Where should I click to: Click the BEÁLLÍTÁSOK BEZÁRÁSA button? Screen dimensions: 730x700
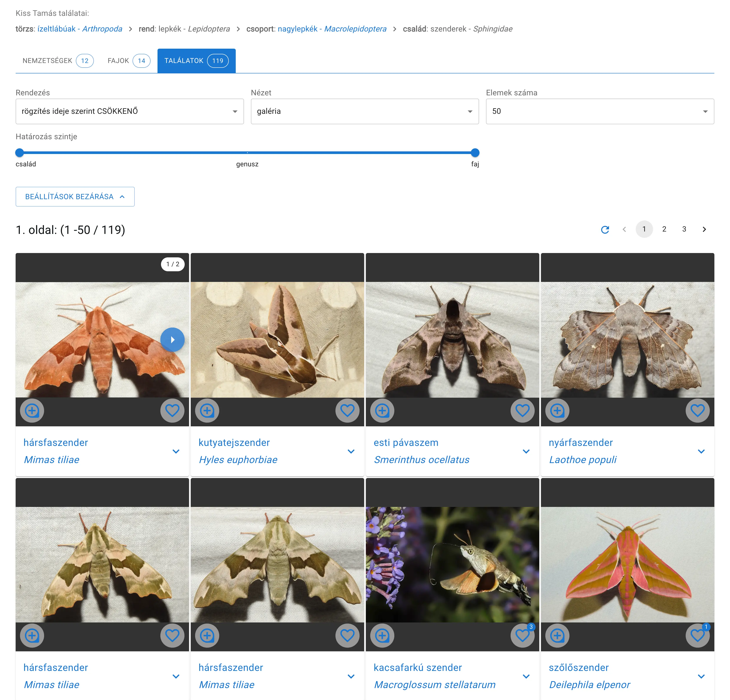75,197
